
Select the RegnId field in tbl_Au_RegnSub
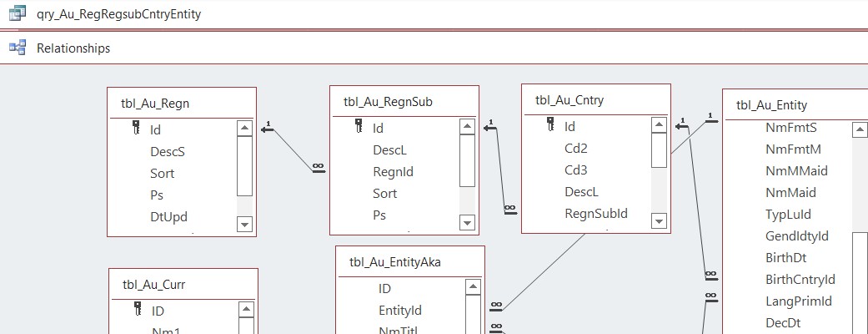pyautogui.click(x=393, y=171)
